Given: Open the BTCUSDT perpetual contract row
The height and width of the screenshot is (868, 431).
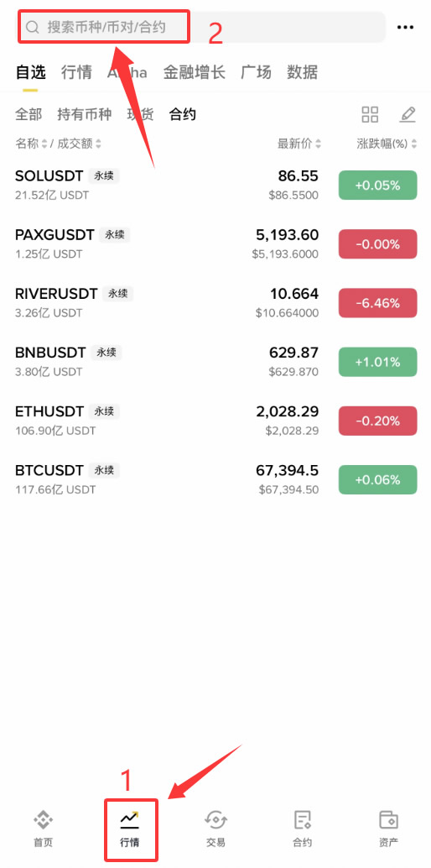Looking at the screenshot, I should tap(215, 479).
